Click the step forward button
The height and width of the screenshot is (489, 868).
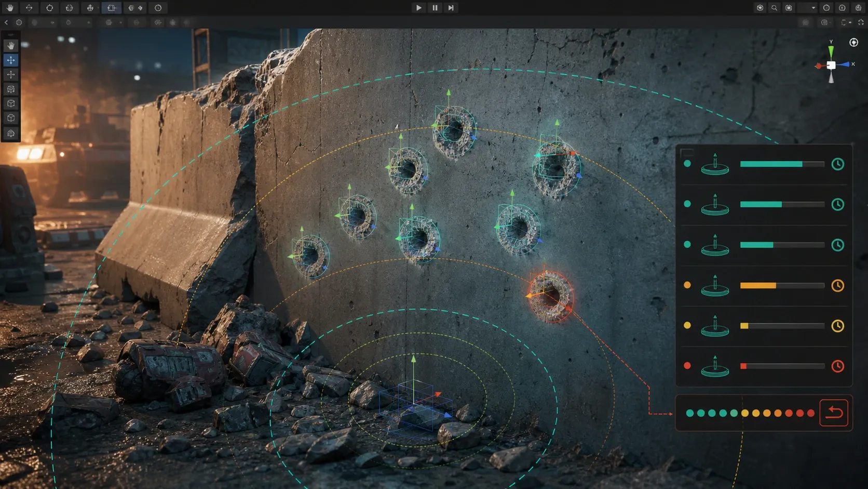pyautogui.click(x=451, y=8)
